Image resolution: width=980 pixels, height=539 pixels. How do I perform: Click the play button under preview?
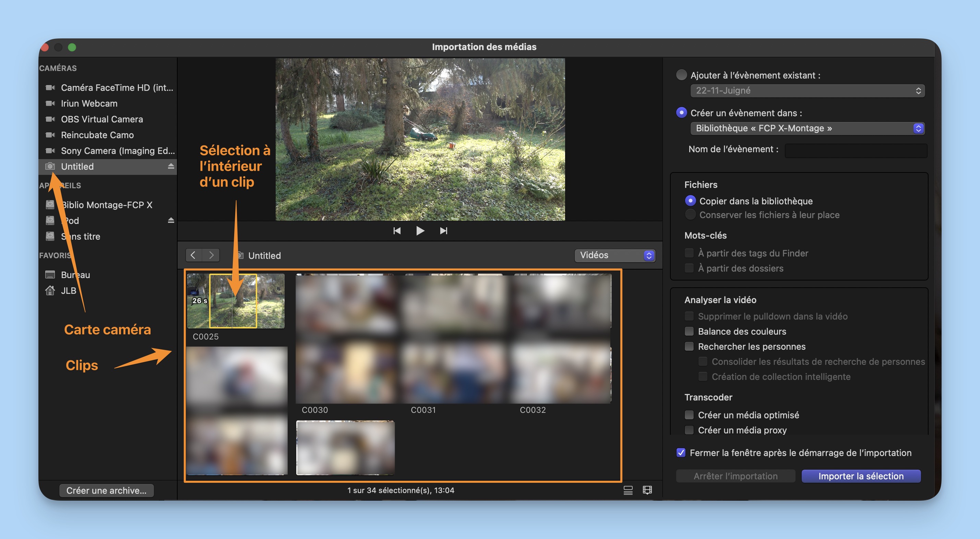pos(420,231)
